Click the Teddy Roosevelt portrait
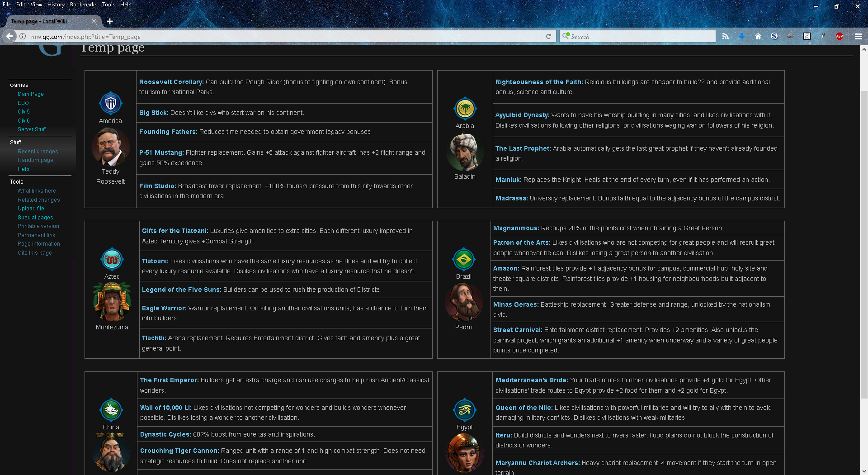The width and height of the screenshot is (868, 475). click(x=110, y=147)
